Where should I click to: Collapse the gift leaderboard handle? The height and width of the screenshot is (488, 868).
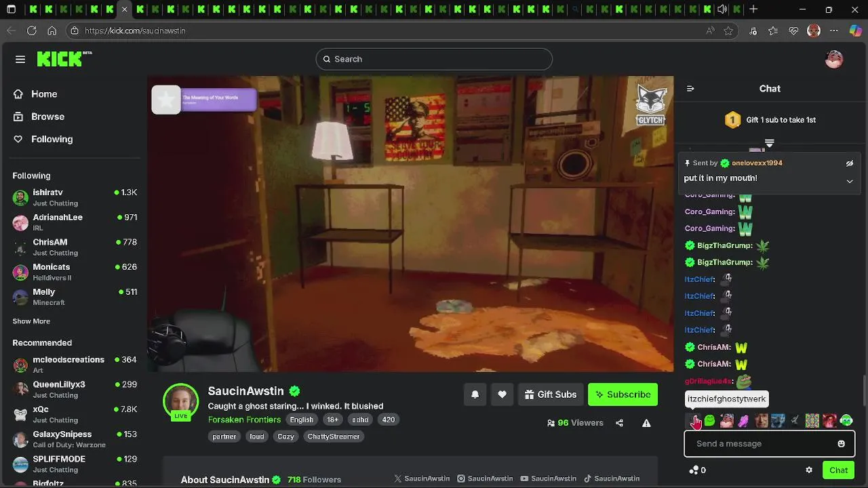coord(770,143)
